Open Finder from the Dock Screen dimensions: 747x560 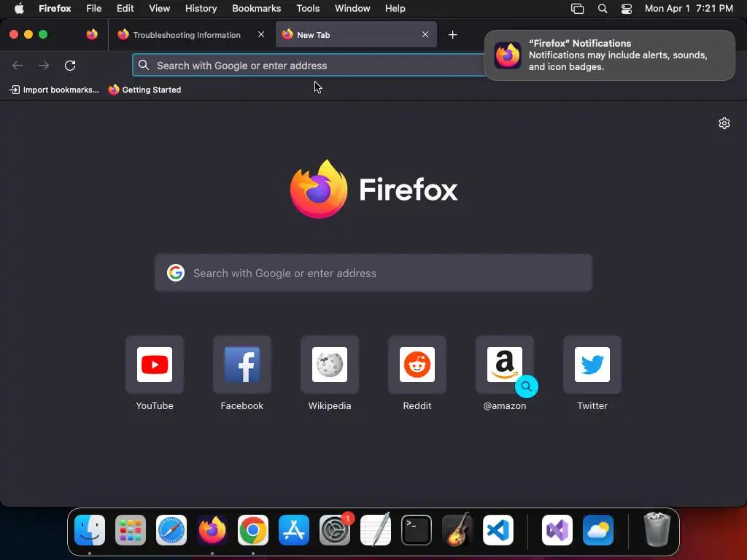[90, 530]
